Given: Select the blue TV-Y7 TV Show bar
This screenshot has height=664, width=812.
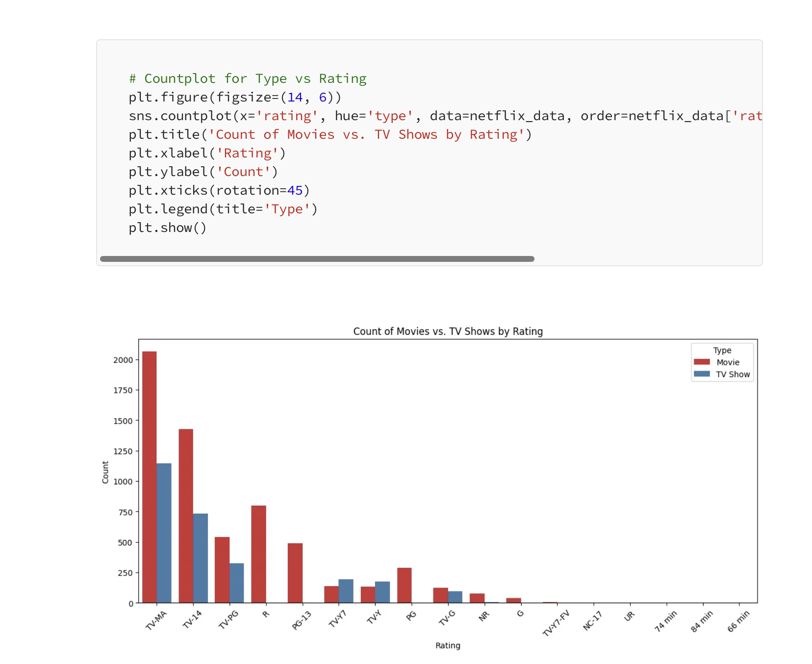Looking at the screenshot, I should click(346, 591).
